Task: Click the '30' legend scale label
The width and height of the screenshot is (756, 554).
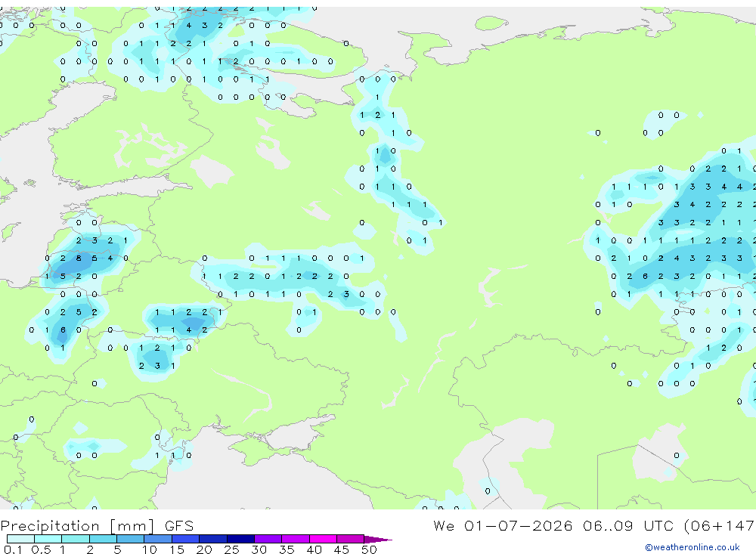Action: coord(259,549)
